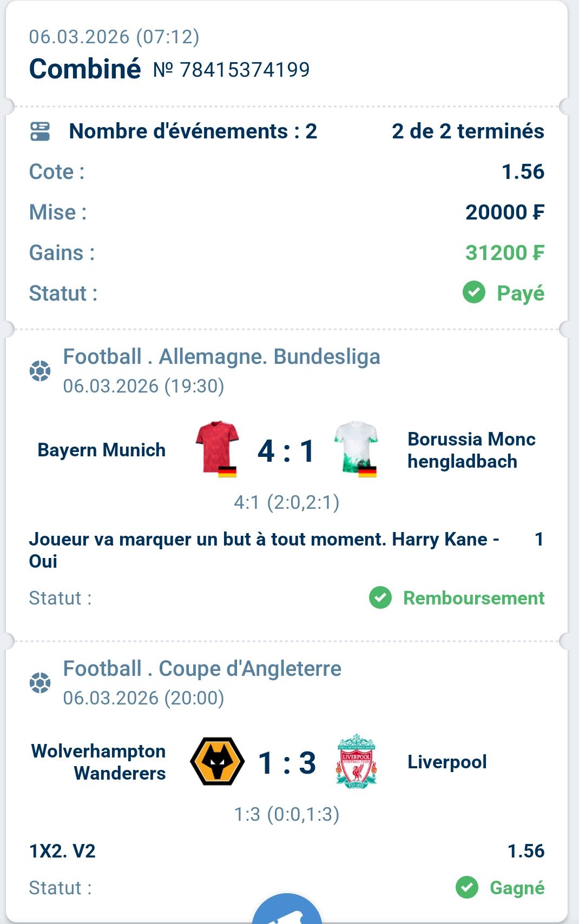Tap the Combiné bet type heading
The image size is (579, 924).
click(85, 69)
